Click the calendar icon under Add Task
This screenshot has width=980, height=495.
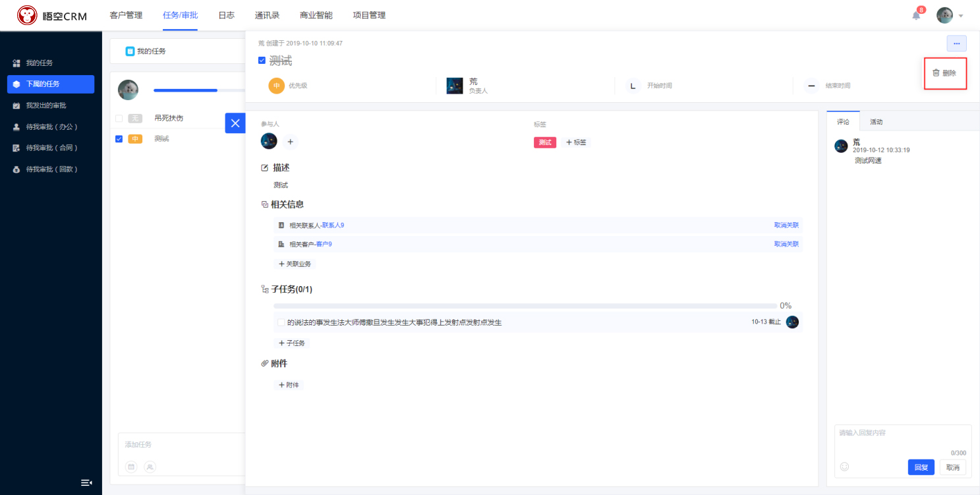131,467
